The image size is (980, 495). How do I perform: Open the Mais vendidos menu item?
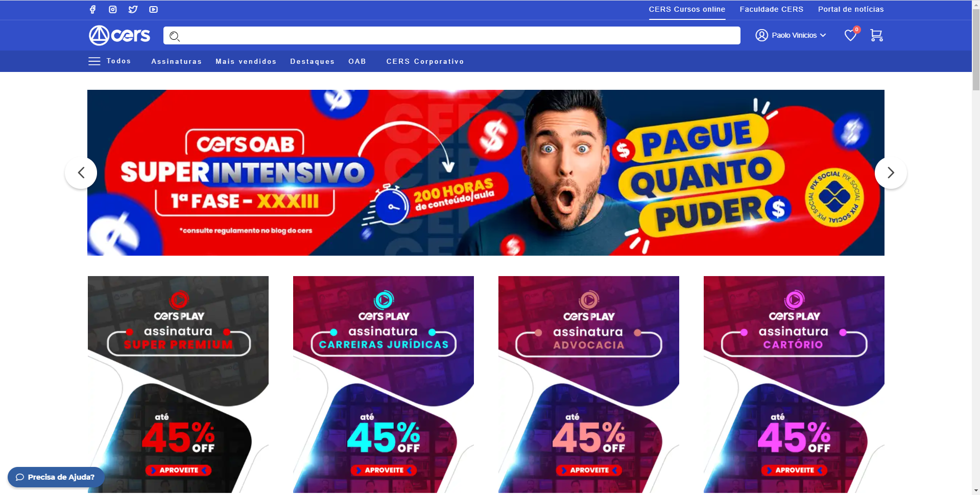246,61
